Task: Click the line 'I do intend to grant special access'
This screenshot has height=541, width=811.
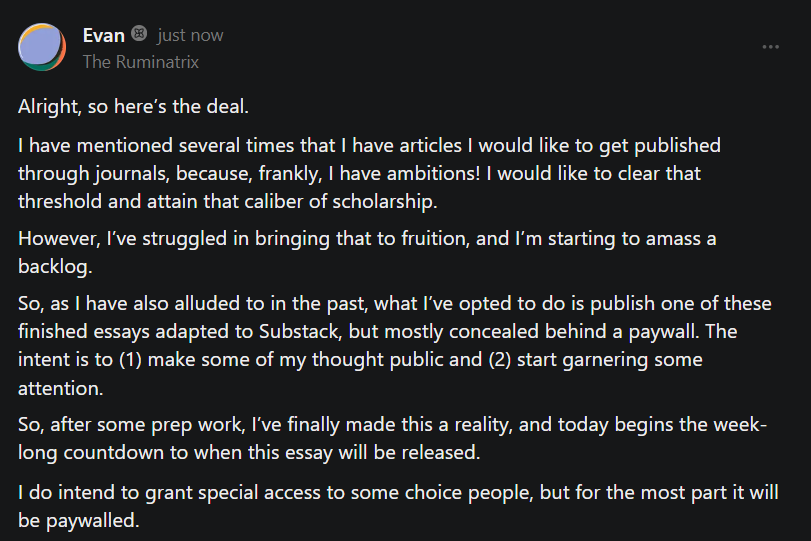Action: click(x=398, y=492)
